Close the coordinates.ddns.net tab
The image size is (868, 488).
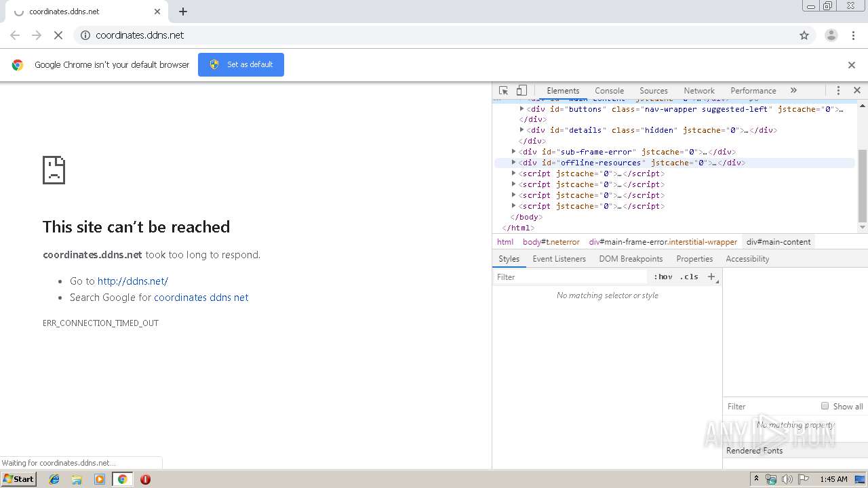(x=157, y=12)
